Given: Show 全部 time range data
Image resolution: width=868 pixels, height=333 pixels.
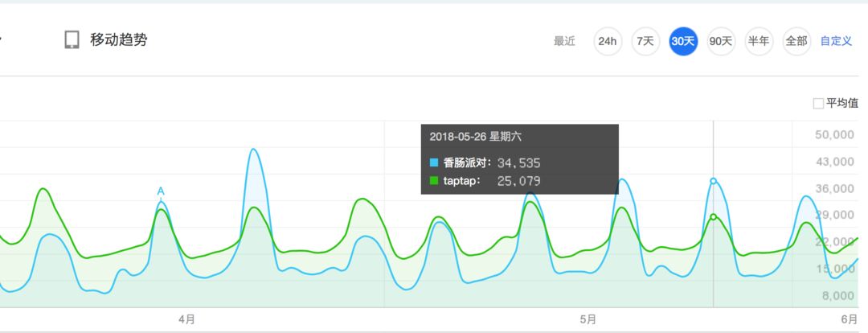Looking at the screenshot, I should [796, 42].
